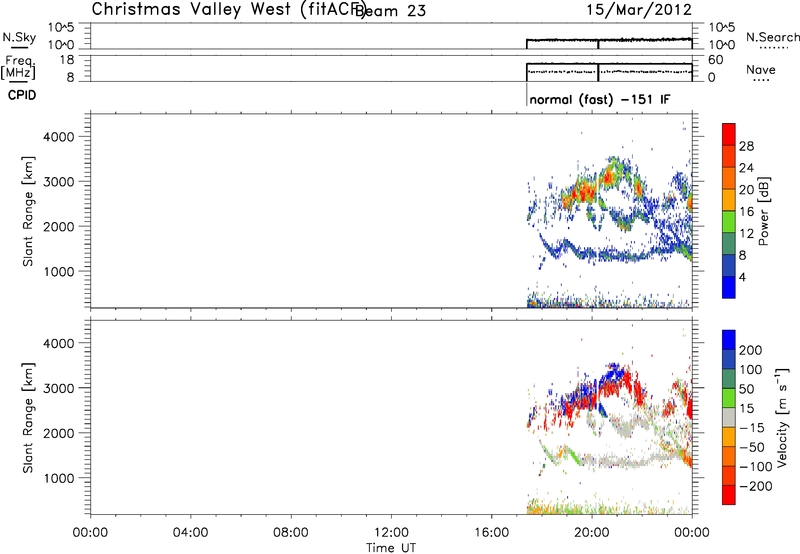The width and height of the screenshot is (800, 554).
Task: Click the '12:00' time axis label
Action: tap(391, 533)
